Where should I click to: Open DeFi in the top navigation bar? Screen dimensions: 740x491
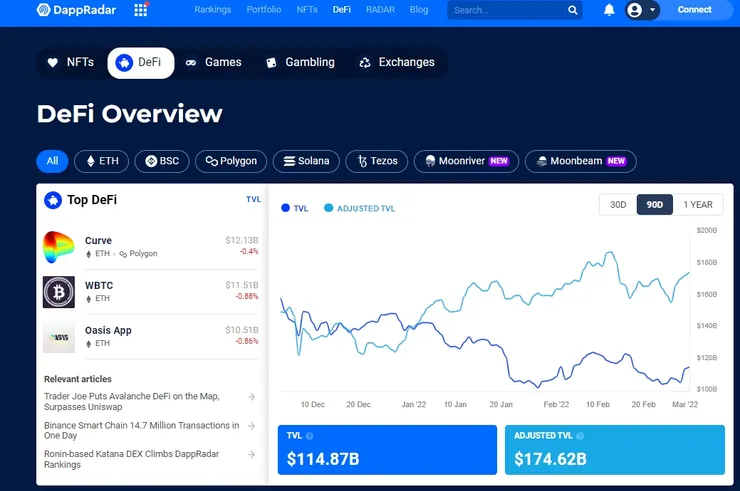[342, 9]
